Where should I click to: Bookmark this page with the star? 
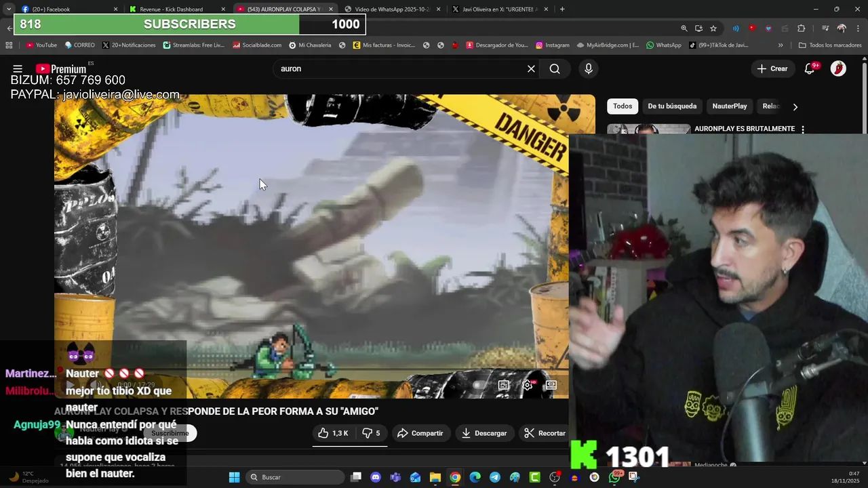pos(713,28)
